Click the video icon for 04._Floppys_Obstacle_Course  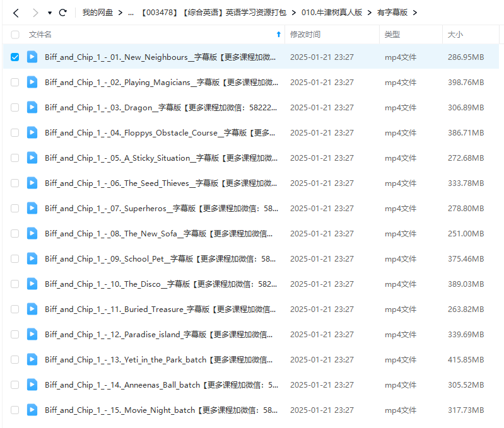coord(32,132)
